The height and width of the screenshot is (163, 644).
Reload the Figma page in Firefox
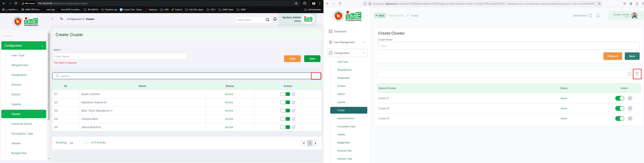coord(340,4)
